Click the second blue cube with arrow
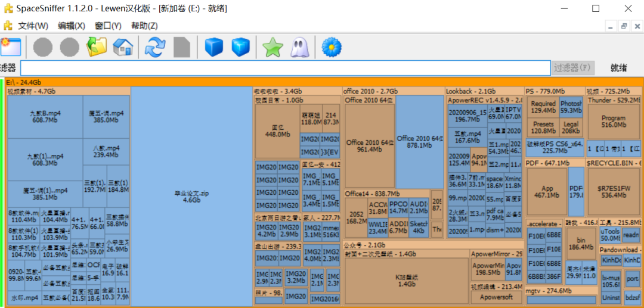This screenshot has width=644, height=308. click(x=241, y=47)
